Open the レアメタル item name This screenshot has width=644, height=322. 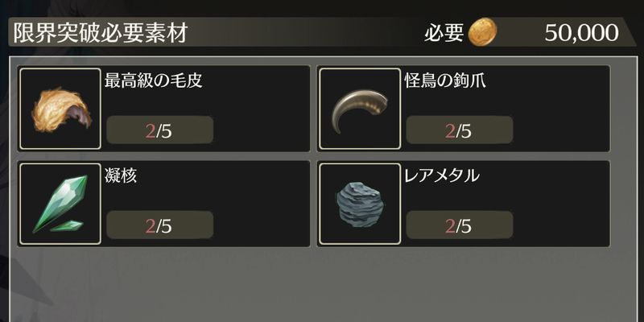[442, 175]
